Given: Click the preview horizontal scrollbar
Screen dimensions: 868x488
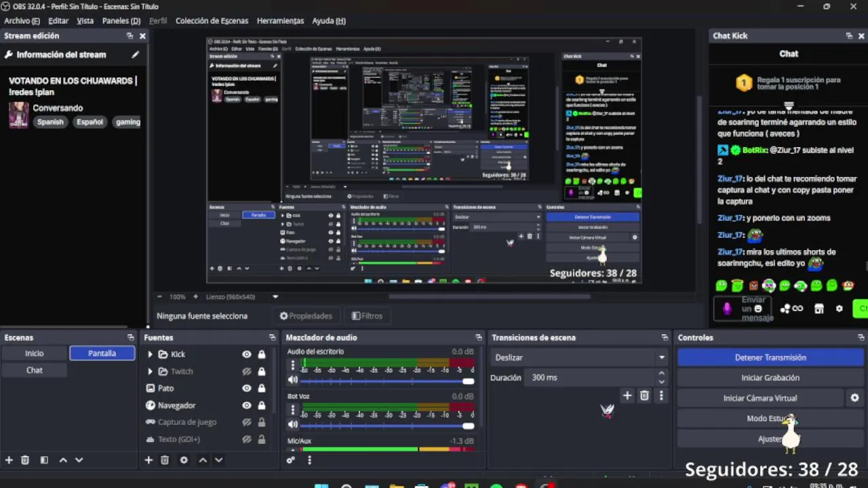Looking at the screenshot, I should [x=488, y=296].
